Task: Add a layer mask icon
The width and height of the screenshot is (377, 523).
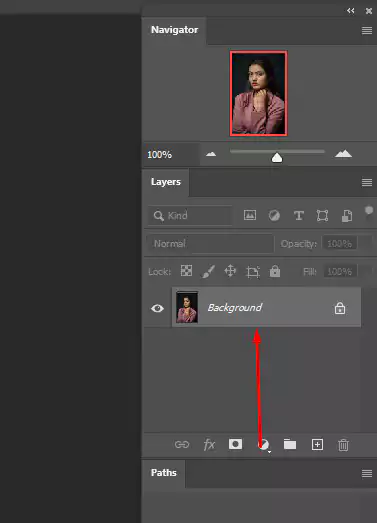Action: (x=235, y=444)
